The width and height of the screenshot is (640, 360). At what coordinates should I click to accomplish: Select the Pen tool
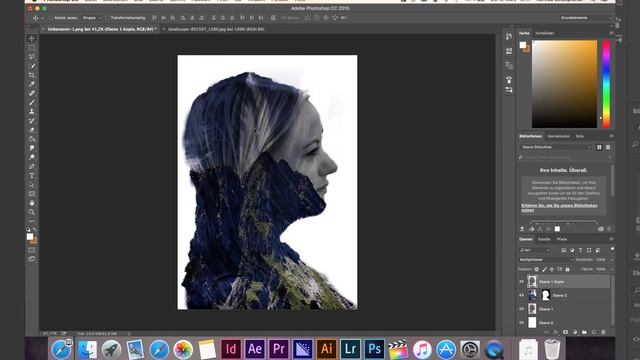coord(32,167)
